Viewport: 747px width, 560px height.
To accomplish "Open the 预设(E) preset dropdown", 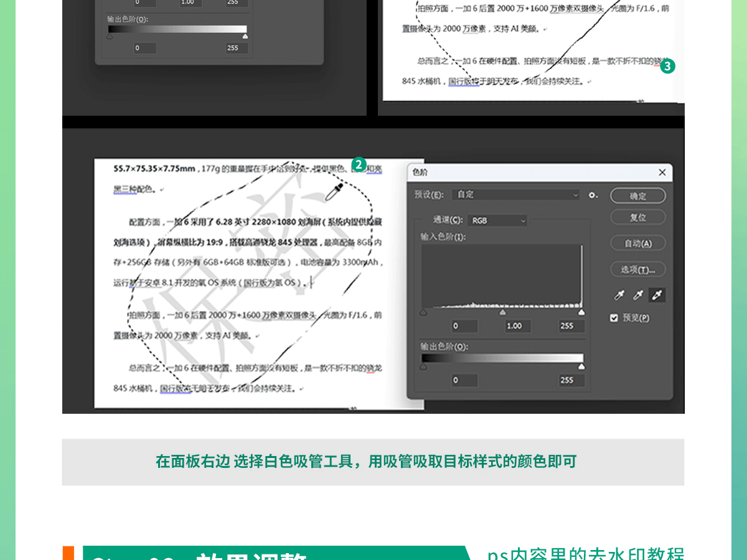I will [516, 195].
